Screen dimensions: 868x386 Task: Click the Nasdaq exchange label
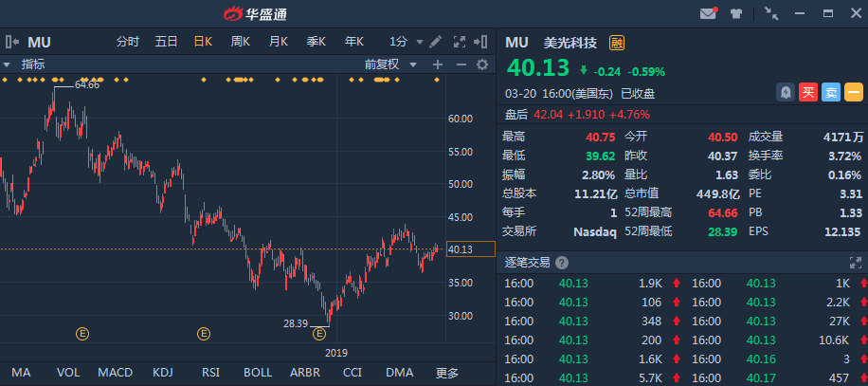[595, 231]
